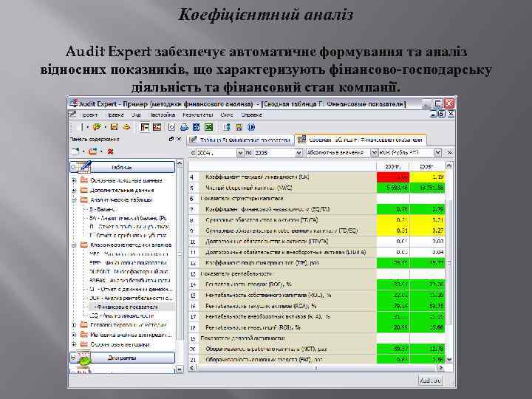
Task: Open the start year 2004 dropdown
Action: 240,153
